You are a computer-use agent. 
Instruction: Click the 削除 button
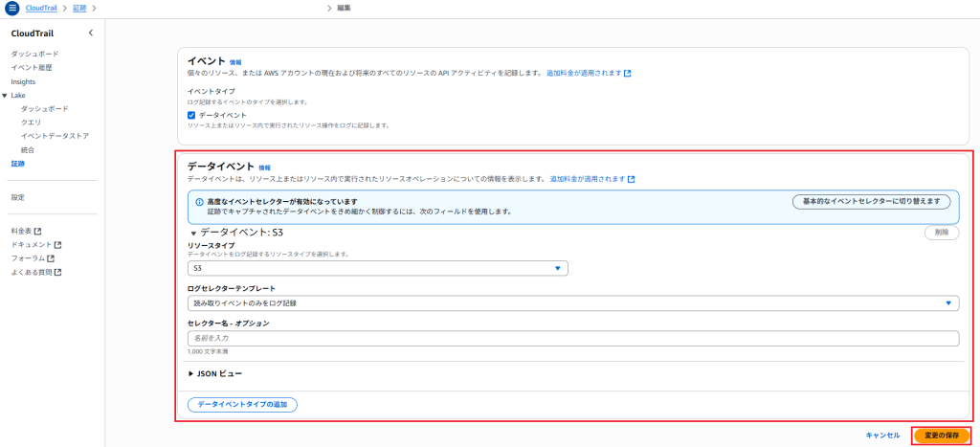click(x=942, y=233)
